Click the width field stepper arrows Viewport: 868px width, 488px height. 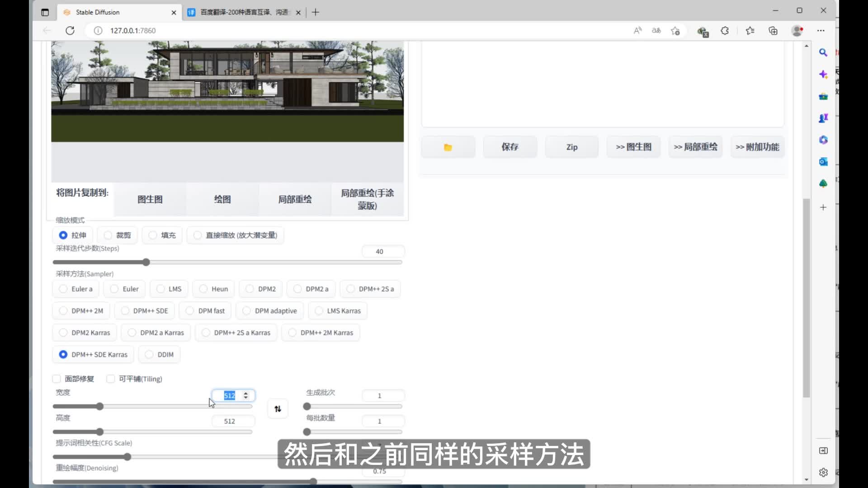point(245,395)
